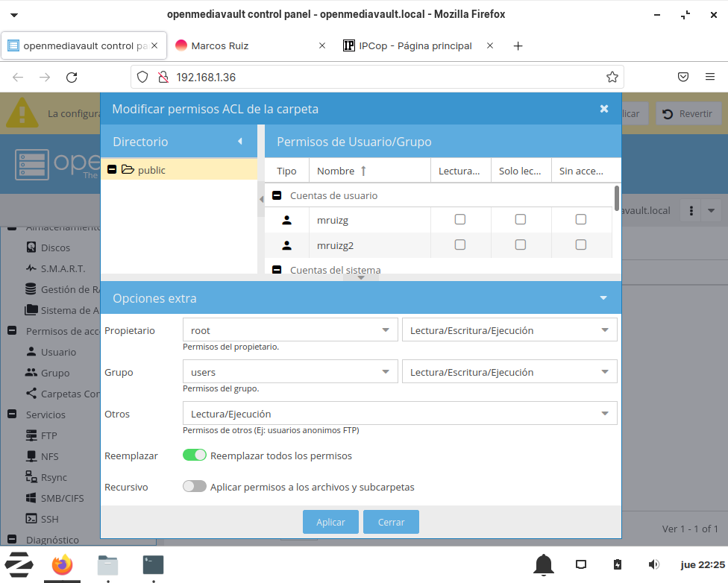Screen dimensions: 728x583
Task: Open the Propietario root user dropdown
Action: click(x=289, y=330)
